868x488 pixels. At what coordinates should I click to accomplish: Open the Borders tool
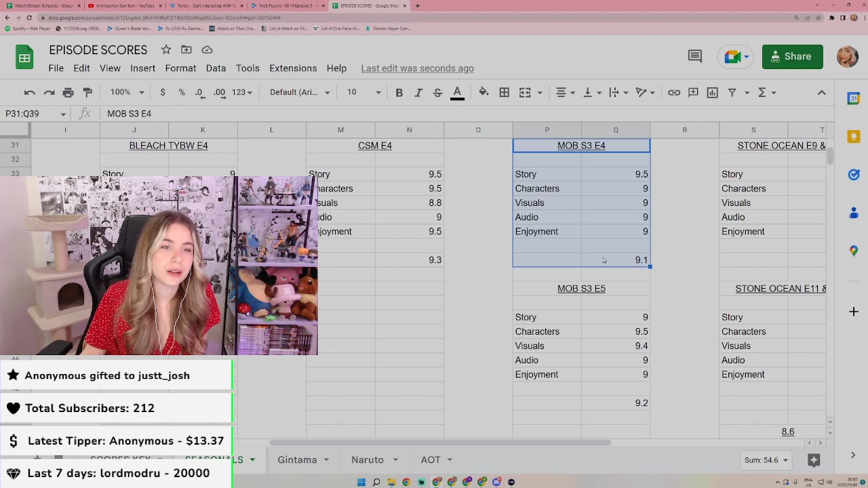(504, 92)
